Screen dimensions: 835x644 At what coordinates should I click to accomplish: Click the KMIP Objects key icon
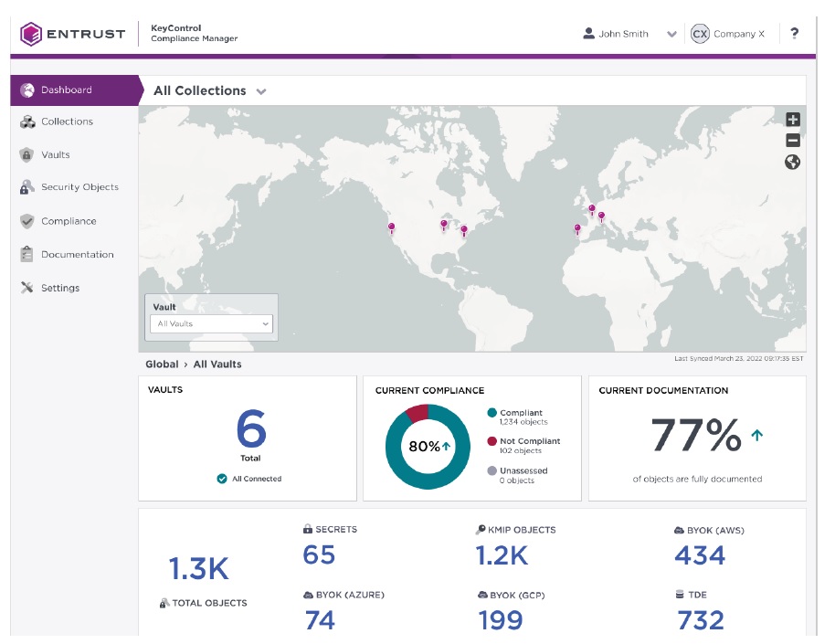click(x=481, y=530)
